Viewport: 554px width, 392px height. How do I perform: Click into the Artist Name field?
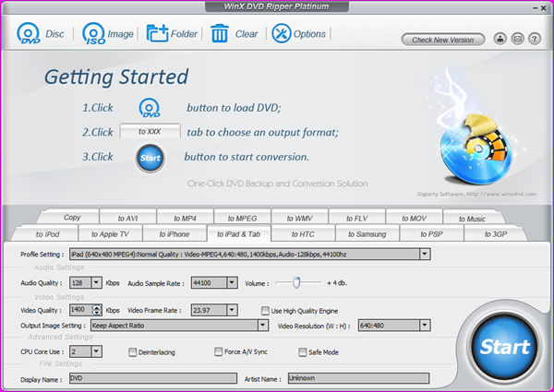tap(358, 378)
